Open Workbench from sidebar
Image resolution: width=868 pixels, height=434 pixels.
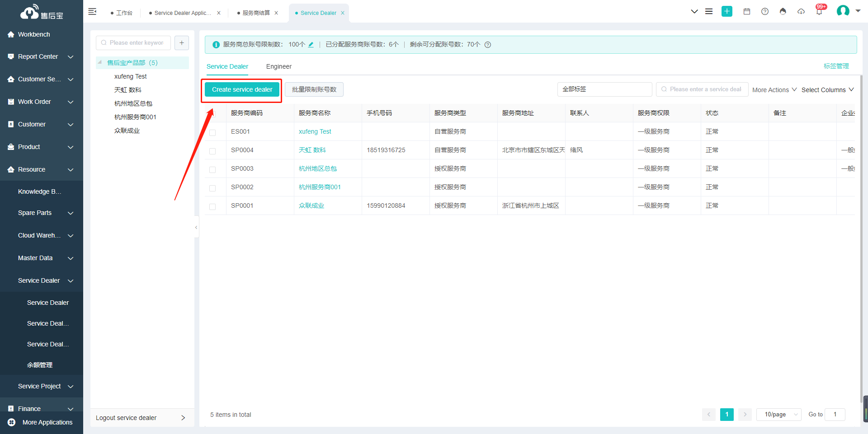pos(34,34)
